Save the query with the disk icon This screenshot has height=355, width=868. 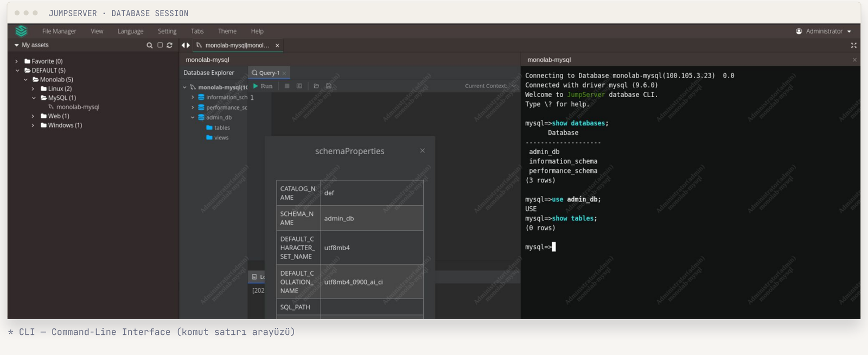pos(329,86)
